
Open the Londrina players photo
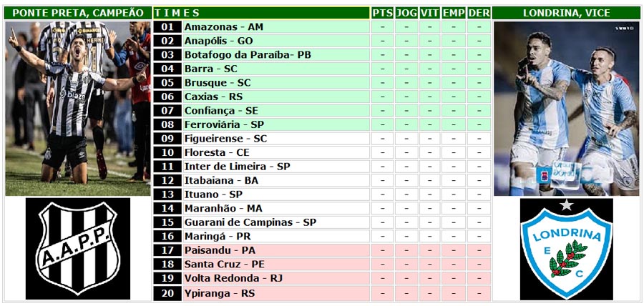coord(566,108)
